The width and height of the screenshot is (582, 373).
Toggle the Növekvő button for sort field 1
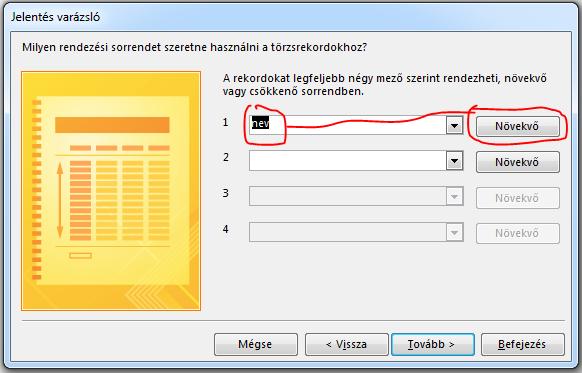click(x=518, y=126)
